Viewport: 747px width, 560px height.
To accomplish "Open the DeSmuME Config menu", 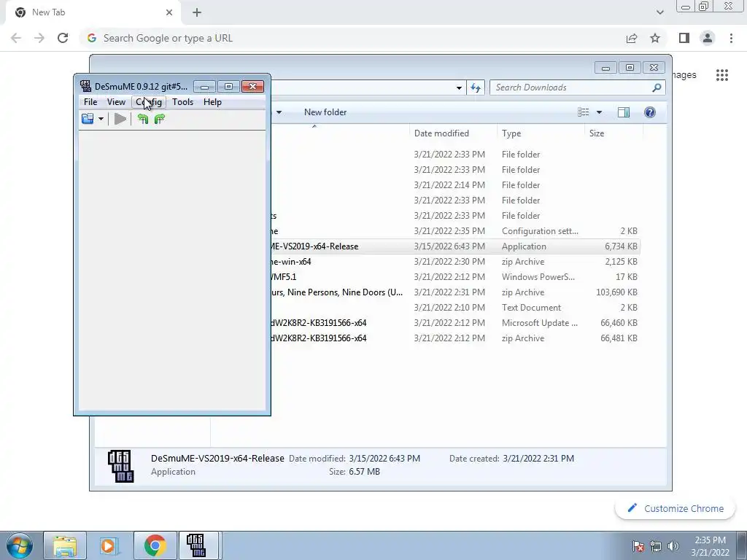I will tap(149, 102).
